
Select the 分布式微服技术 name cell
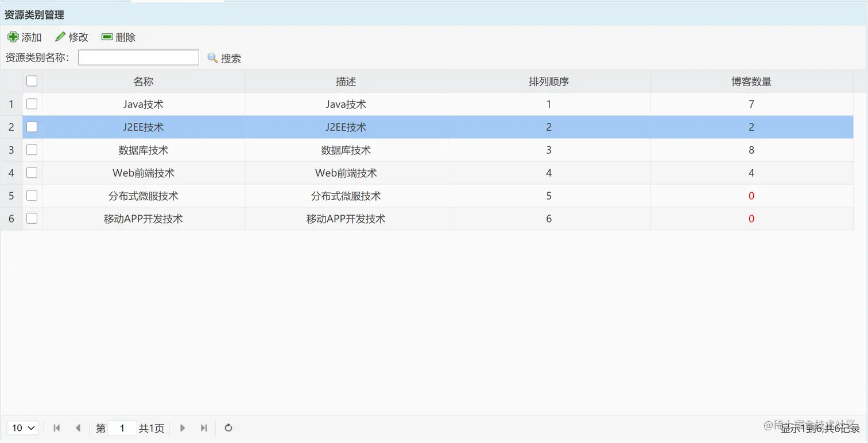[144, 196]
